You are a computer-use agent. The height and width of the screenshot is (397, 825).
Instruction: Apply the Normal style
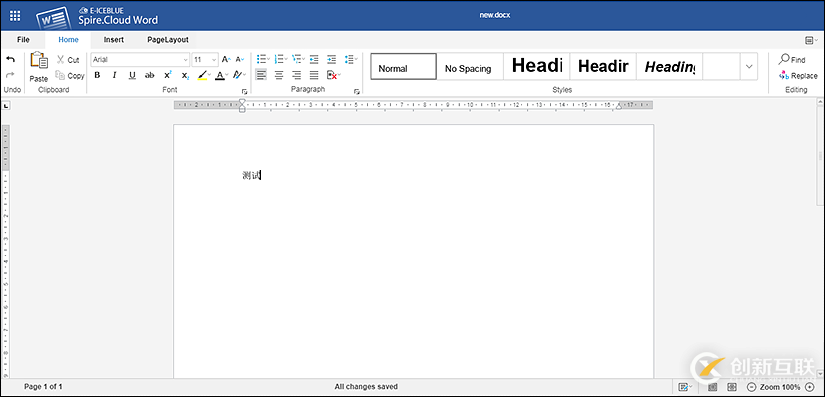404,66
